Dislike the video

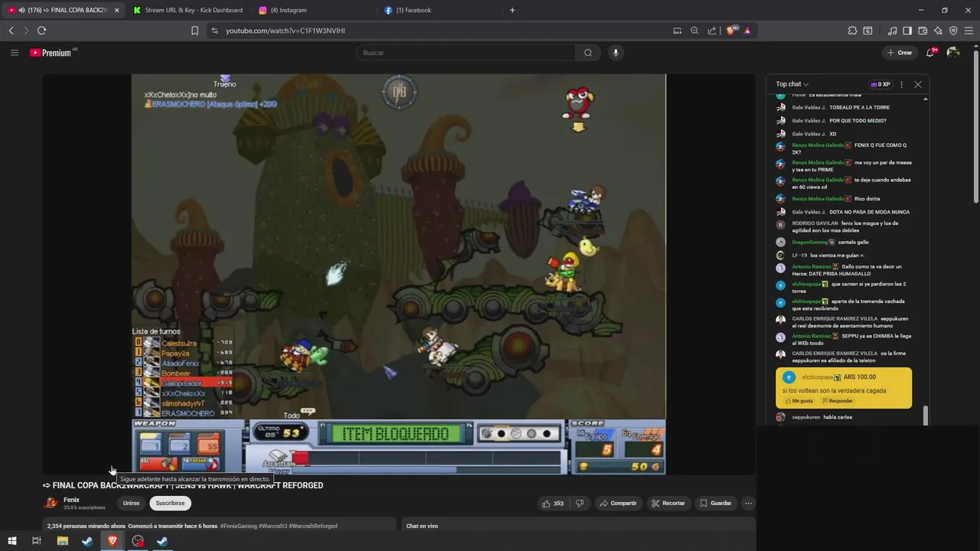580,503
